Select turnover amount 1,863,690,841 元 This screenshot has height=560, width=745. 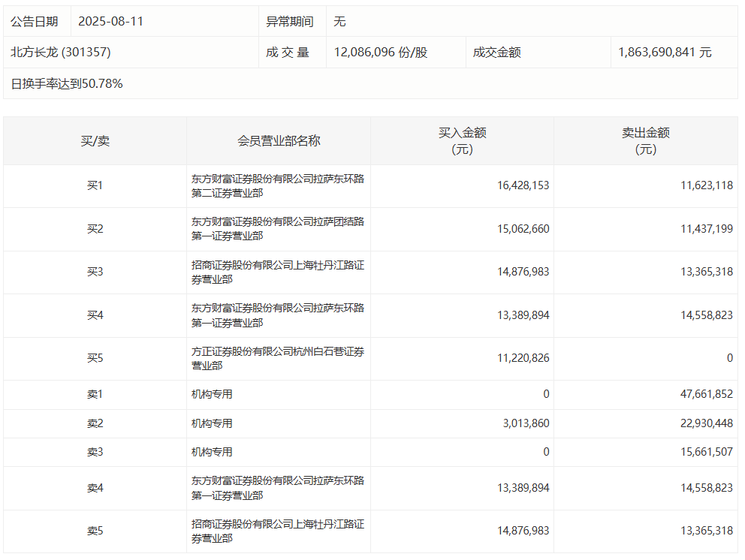point(665,53)
